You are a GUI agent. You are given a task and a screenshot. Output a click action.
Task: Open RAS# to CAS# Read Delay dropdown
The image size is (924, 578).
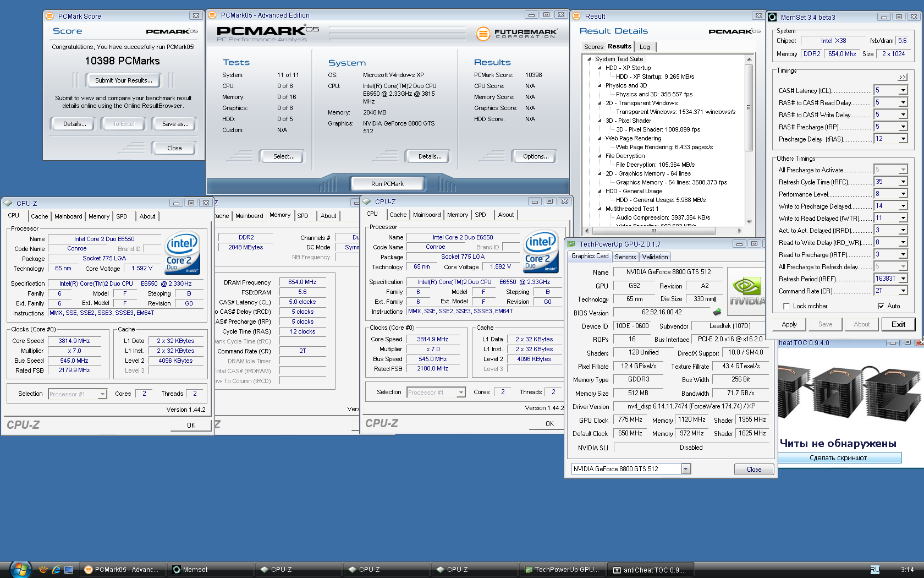click(x=903, y=102)
